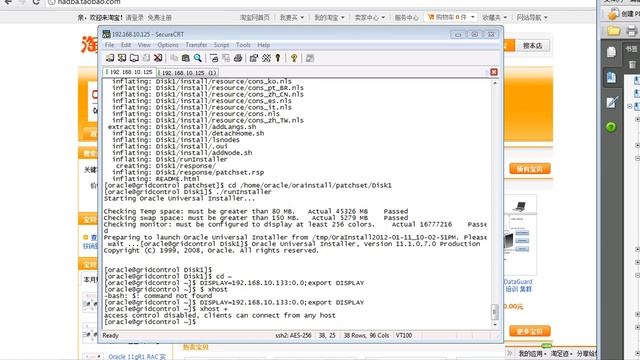This screenshot has height=360, width=640.
Task: Click page thumbnails panel icon in PDF sidebar
Action: pyautogui.click(x=611, y=52)
